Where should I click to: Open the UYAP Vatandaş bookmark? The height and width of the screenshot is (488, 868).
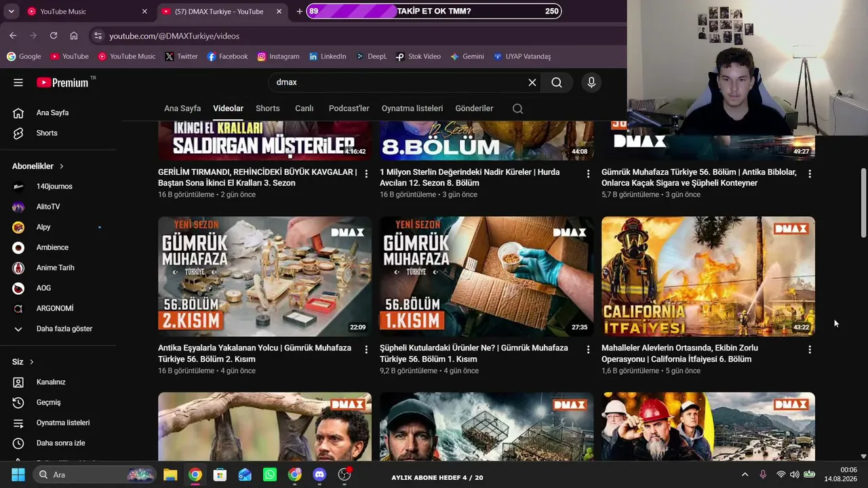pyautogui.click(x=522, y=57)
